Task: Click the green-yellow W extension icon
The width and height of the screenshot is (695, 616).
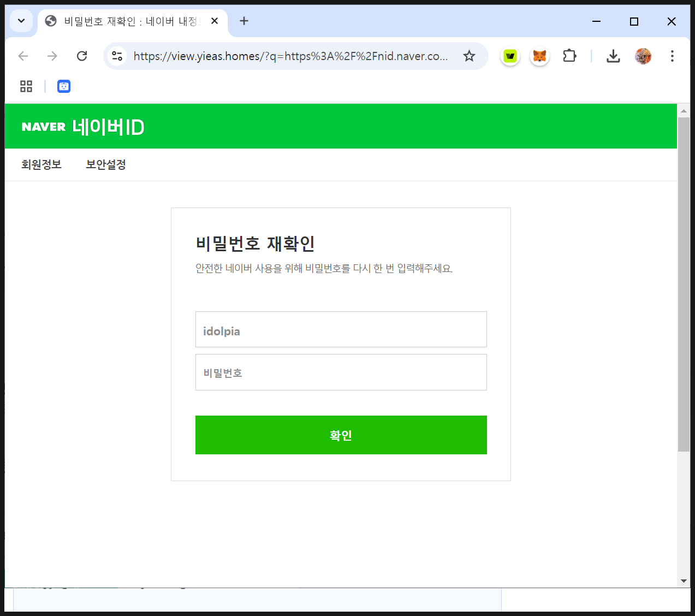Action: coord(510,56)
